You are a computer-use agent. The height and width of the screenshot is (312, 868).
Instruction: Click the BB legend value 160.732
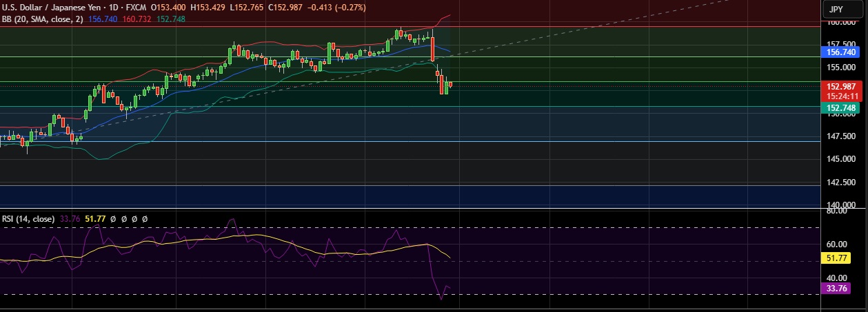pos(137,19)
